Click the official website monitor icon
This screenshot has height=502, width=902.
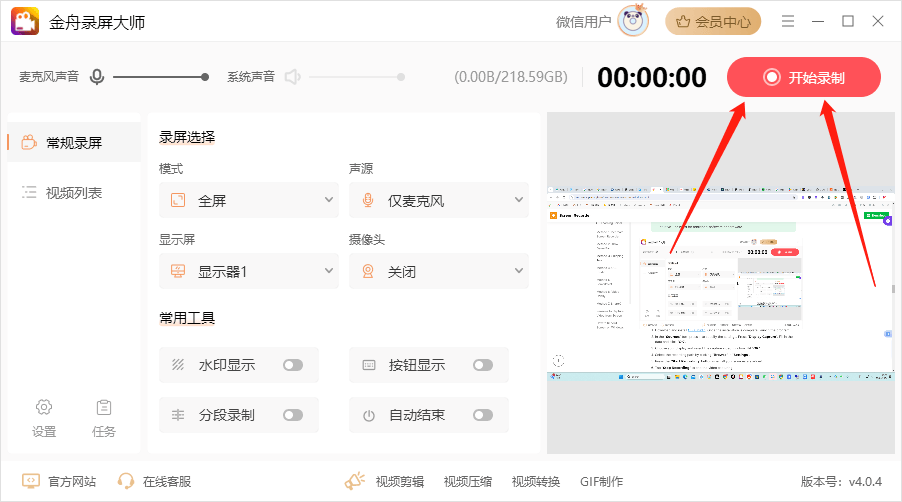[x=30, y=481]
